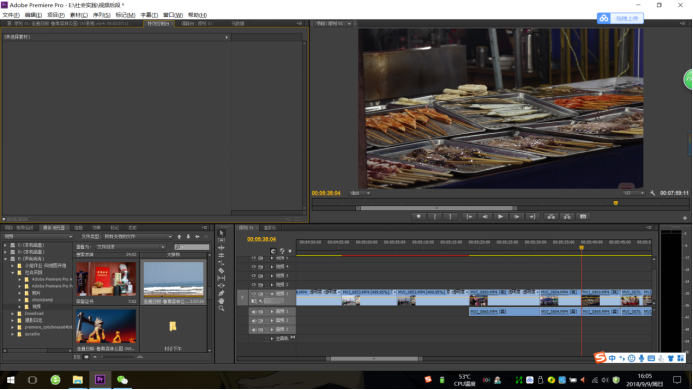Mark in point in program monitor
Image resolution: width=693 pixels, height=390 pixels.
point(435,217)
